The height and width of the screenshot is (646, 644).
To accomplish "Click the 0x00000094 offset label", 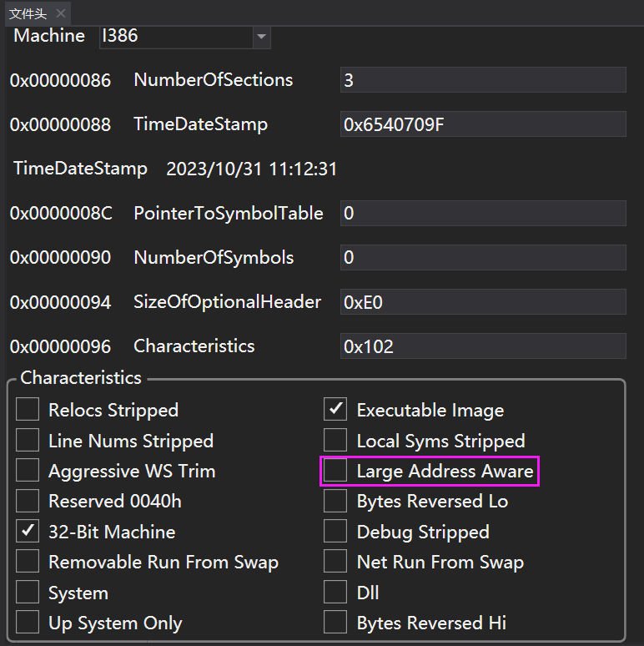I will pos(61,302).
